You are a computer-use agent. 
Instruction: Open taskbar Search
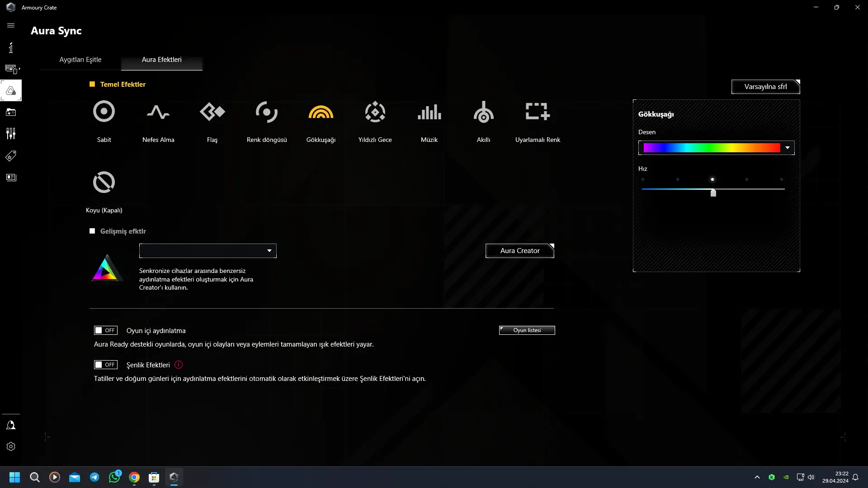[34, 477]
